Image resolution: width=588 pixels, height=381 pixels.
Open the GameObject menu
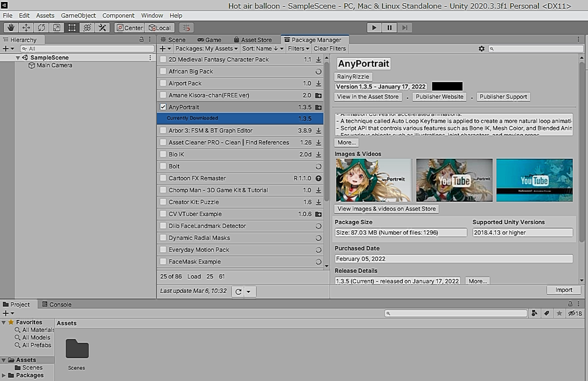(78, 16)
